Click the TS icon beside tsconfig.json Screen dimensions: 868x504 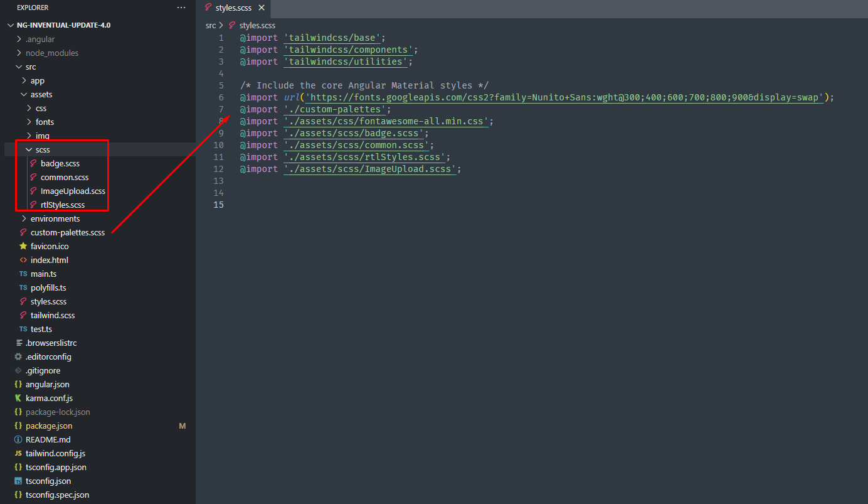coord(19,481)
